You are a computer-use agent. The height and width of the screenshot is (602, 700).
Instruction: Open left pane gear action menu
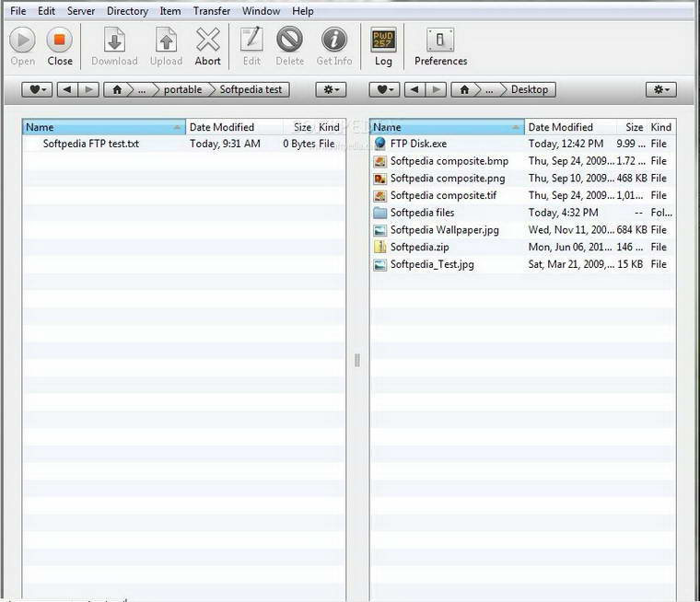[331, 89]
